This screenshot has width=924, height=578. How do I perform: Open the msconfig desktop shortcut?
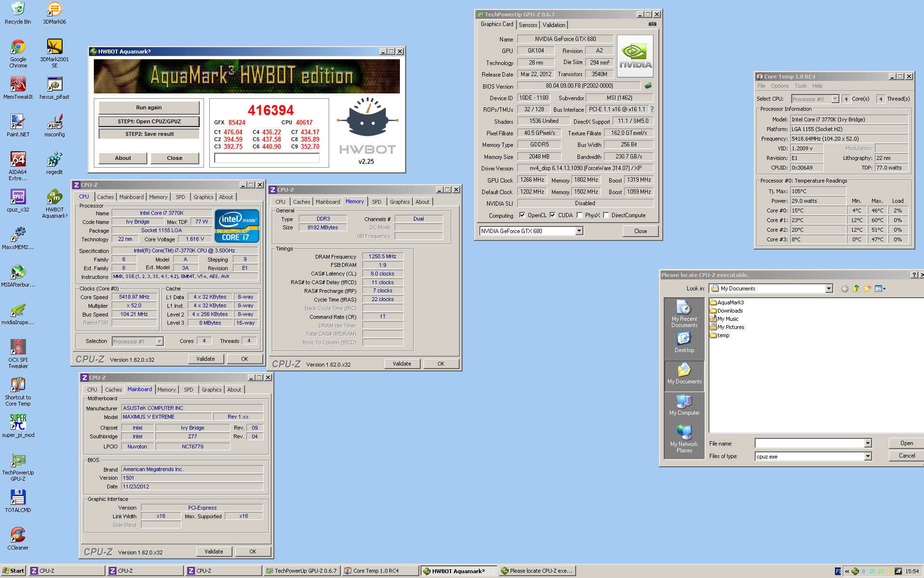point(54,126)
